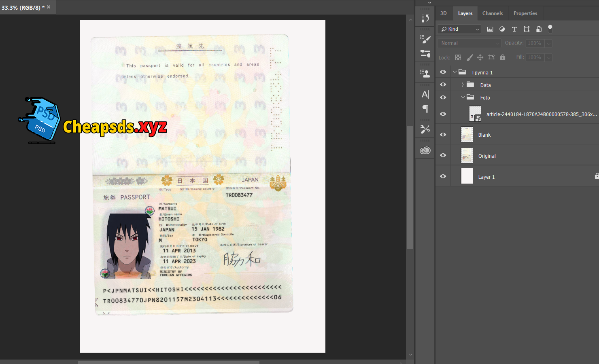The height and width of the screenshot is (364, 599).
Task: Expand the Data layer group
Action: (x=463, y=85)
